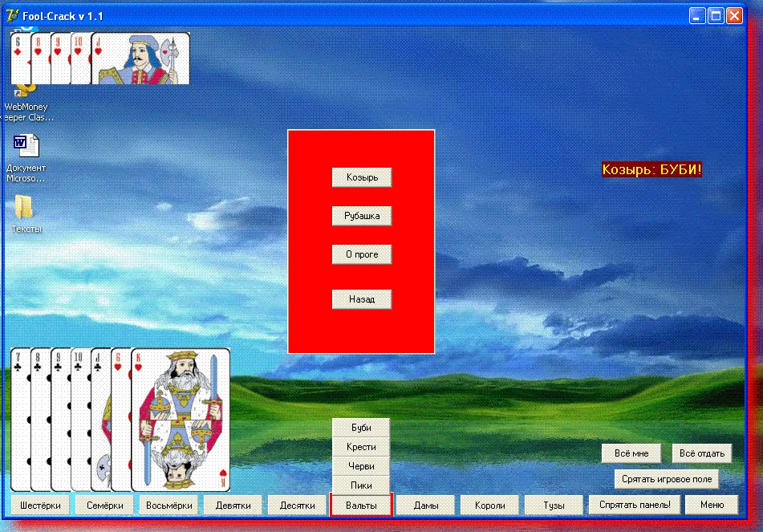763x532 pixels.
Task: Select the 7 of clubs card
Action: pyautogui.click(x=19, y=419)
